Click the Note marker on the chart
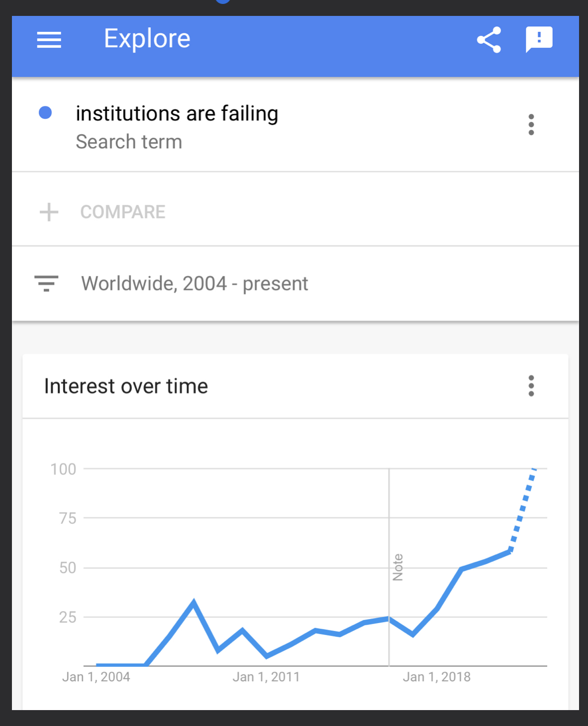This screenshot has height=726, width=588. (x=397, y=567)
